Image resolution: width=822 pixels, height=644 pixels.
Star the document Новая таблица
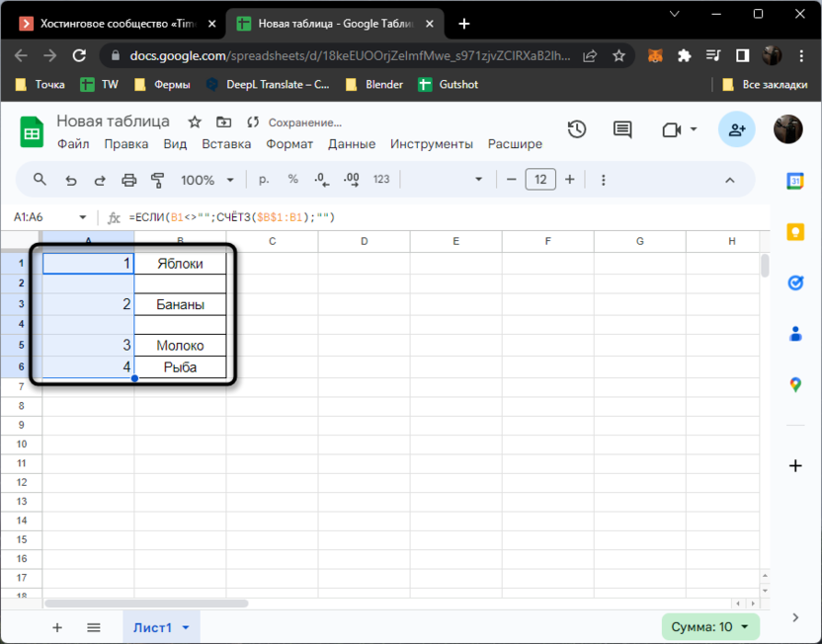tap(195, 121)
